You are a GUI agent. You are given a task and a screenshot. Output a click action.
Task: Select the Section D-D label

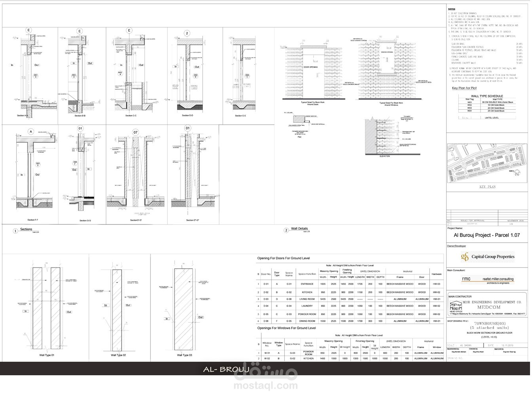pyautogui.click(x=187, y=115)
